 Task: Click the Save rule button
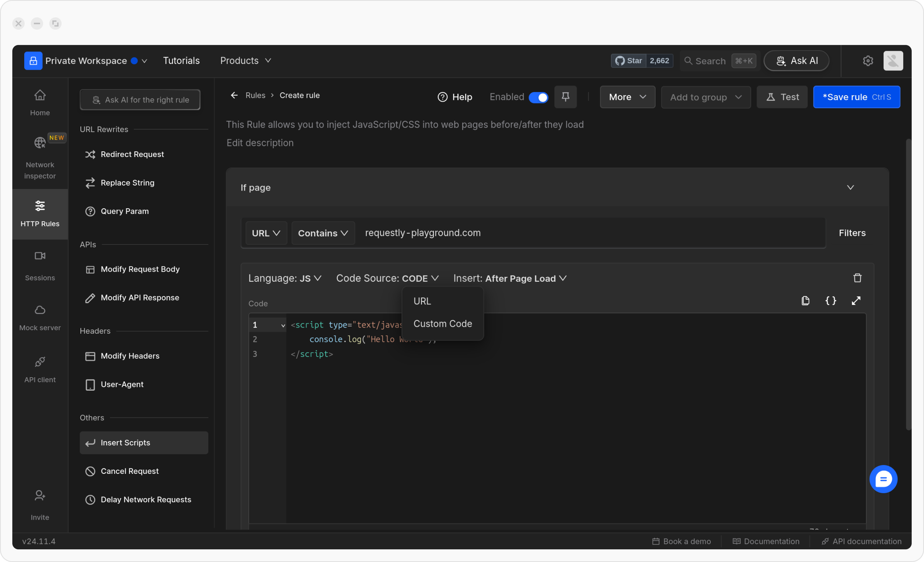click(x=856, y=97)
